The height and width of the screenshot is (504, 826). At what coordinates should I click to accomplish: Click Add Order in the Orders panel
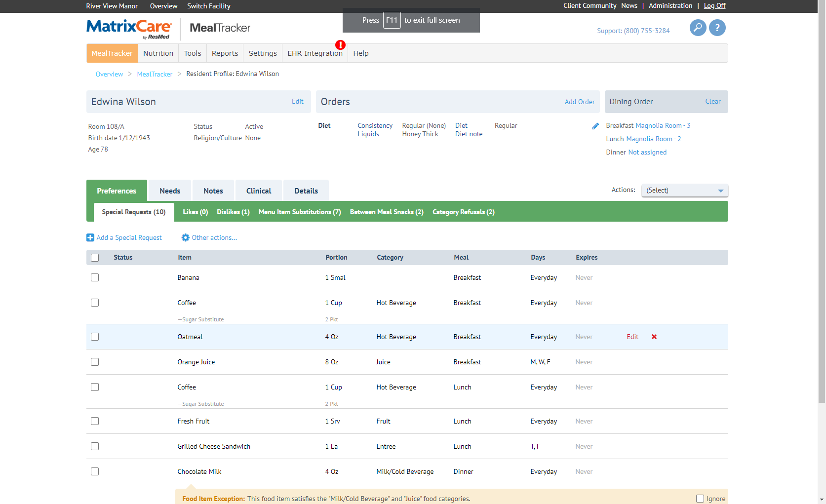click(x=579, y=102)
